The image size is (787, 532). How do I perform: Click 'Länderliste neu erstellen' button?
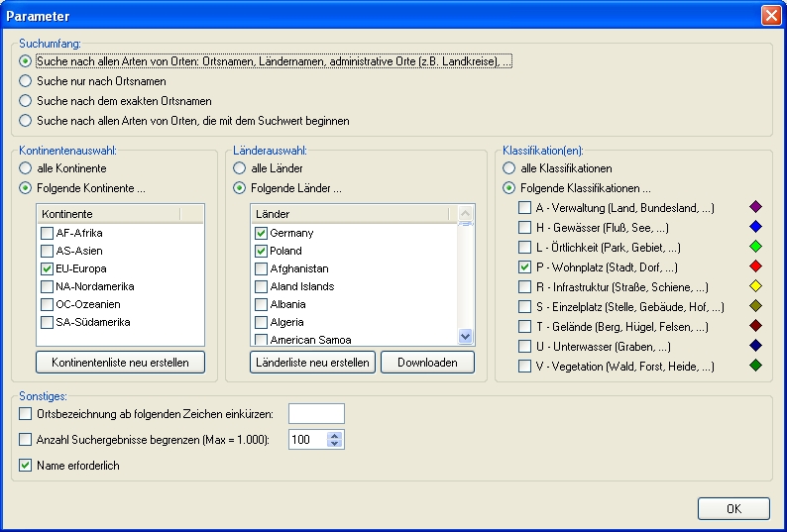pyautogui.click(x=312, y=363)
